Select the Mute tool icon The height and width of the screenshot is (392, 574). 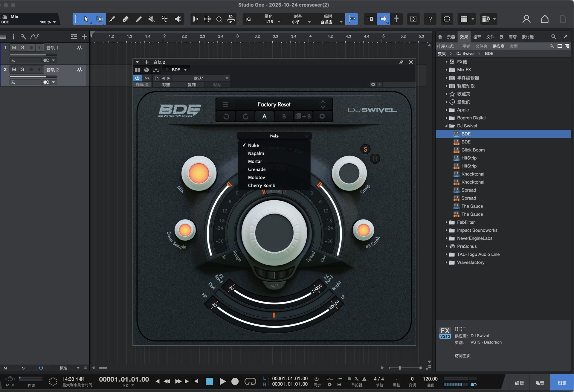click(x=151, y=19)
